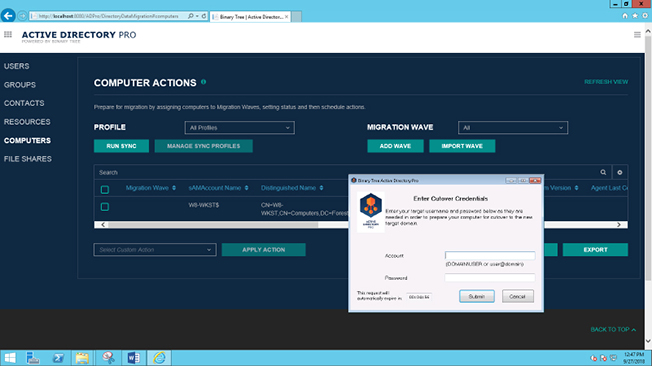Click the browser Back arrow button
652x366 pixels.
[8, 16]
